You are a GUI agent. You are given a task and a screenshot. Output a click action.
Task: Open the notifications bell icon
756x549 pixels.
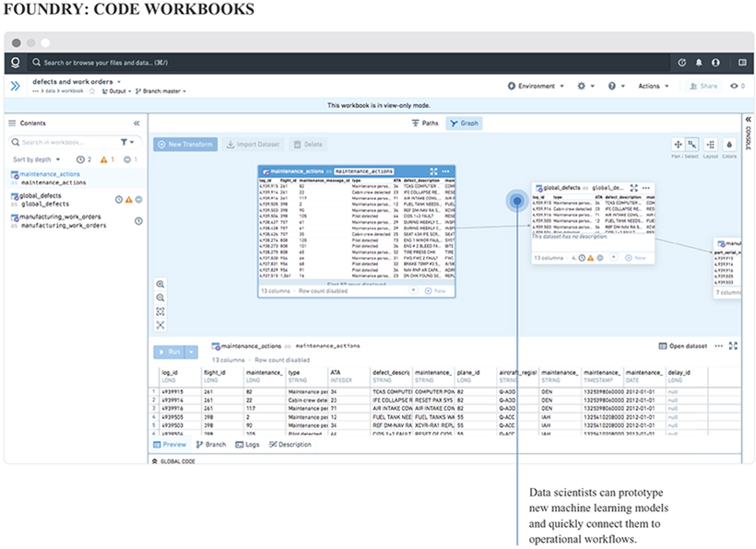699,63
